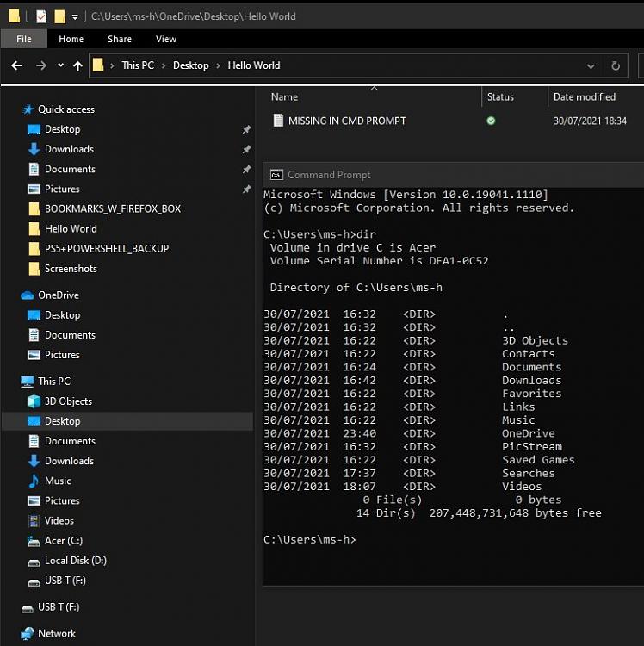Open Desktop under OneDrive
The width and height of the screenshot is (644, 646).
click(62, 315)
